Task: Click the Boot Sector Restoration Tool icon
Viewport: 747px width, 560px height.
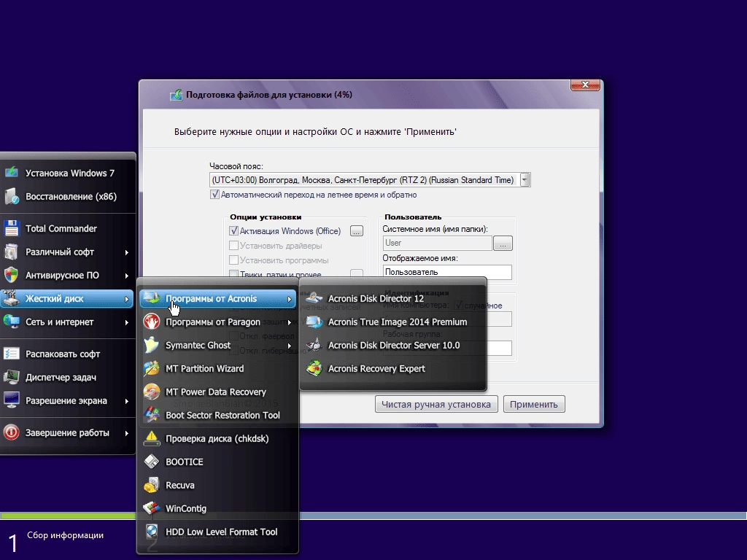Action: click(152, 415)
